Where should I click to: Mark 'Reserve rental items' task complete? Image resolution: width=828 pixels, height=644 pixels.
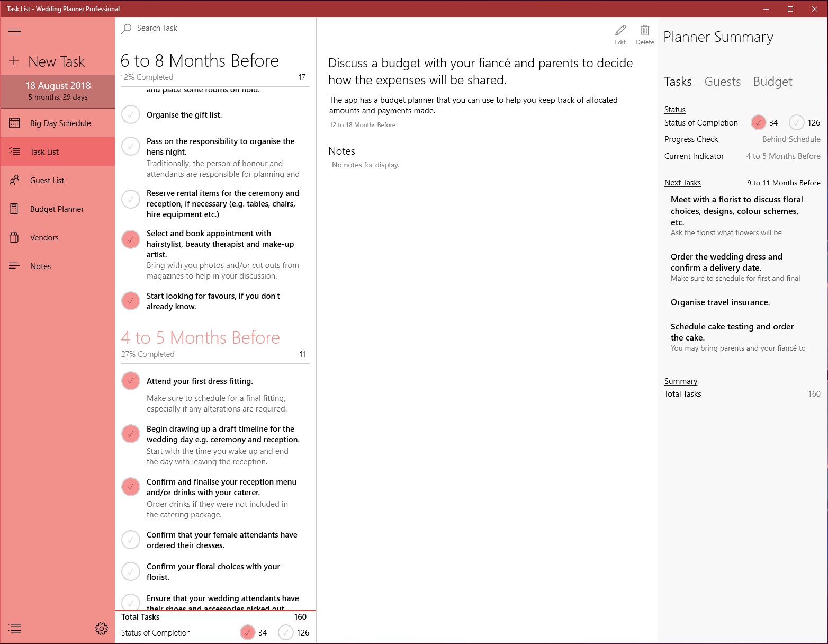pyautogui.click(x=131, y=199)
